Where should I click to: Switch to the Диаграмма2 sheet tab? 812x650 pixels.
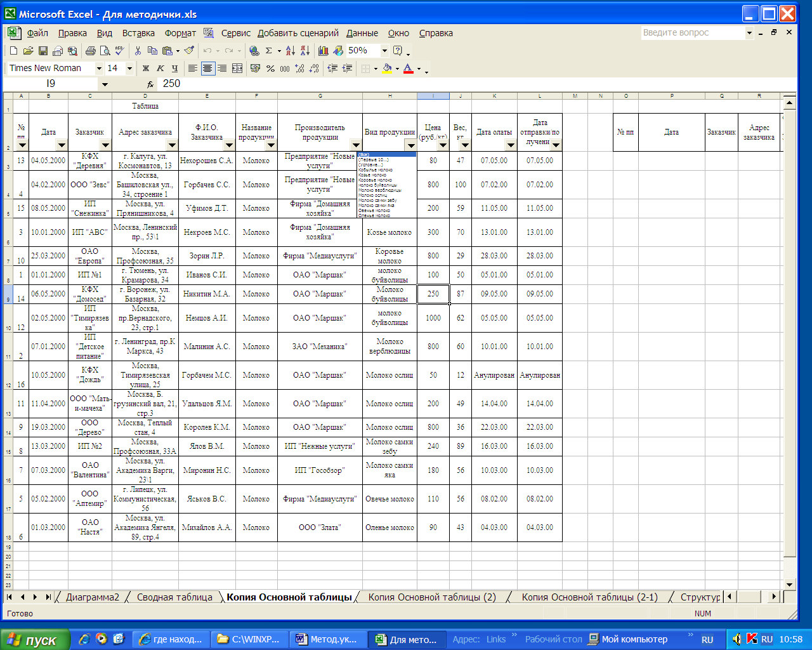click(x=93, y=597)
